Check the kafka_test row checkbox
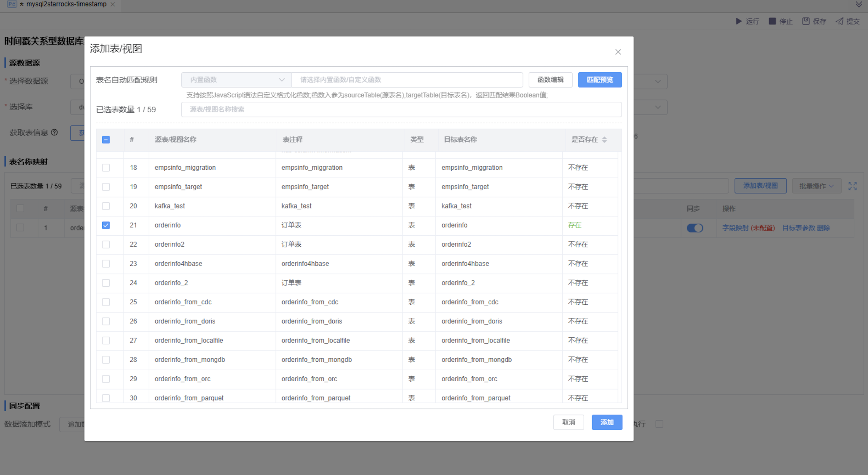This screenshot has width=868, height=475. pyautogui.click(x=106, y=206)
